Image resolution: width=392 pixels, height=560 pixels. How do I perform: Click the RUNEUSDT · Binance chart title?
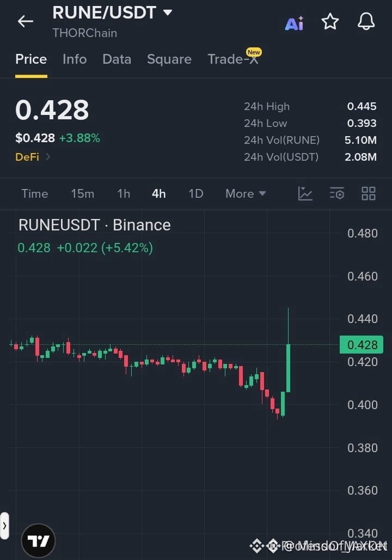(95, 225)
